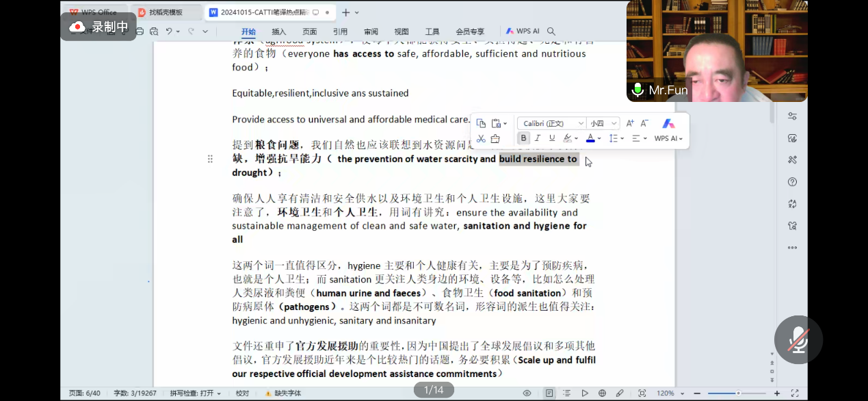Screen dimensions: 868x401
Task: Click the format painter icon in floating toolbar
Action: click(495, 138)
